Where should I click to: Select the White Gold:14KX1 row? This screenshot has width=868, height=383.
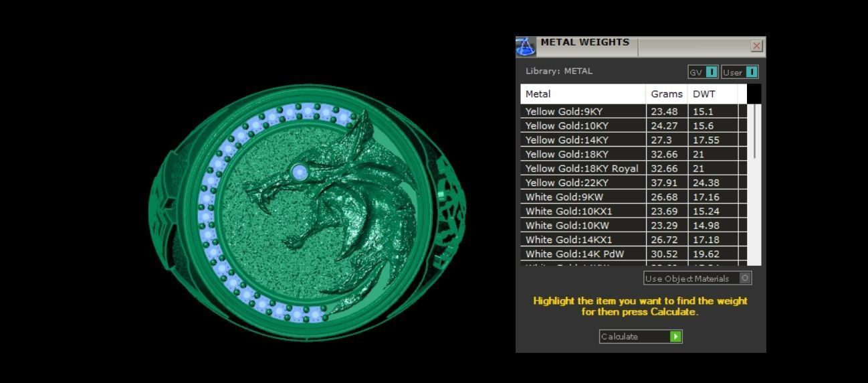(634, 239)
